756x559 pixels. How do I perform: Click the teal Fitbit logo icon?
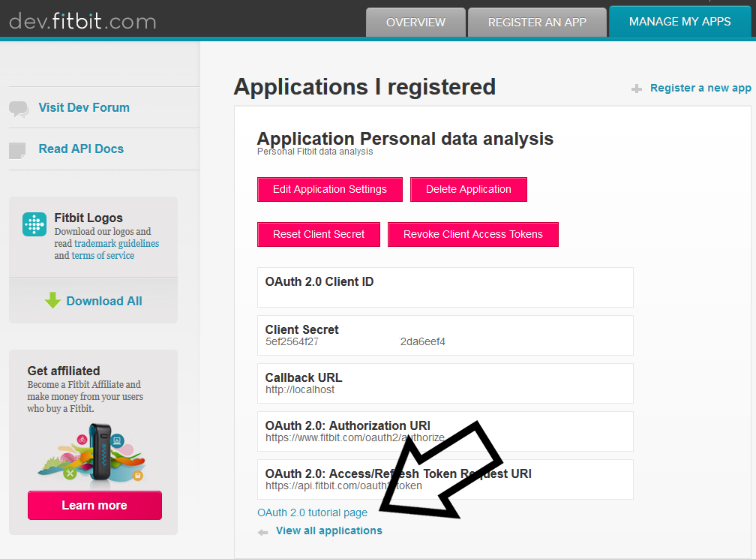tap(34, 224)
